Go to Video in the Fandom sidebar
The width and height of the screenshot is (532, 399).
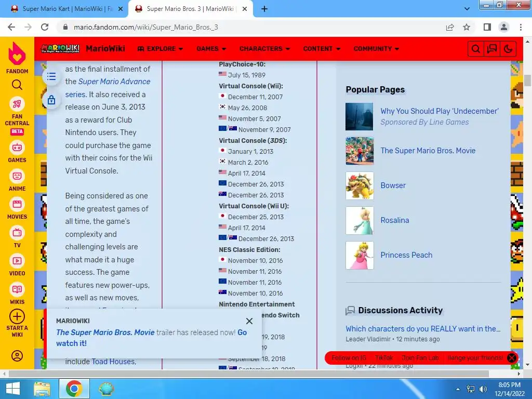[x=17, y=265]
